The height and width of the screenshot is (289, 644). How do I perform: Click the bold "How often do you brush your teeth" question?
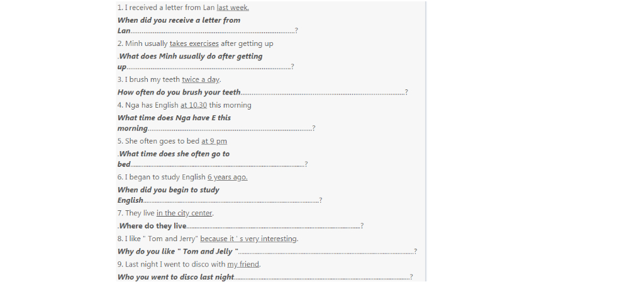pos(179,92)
